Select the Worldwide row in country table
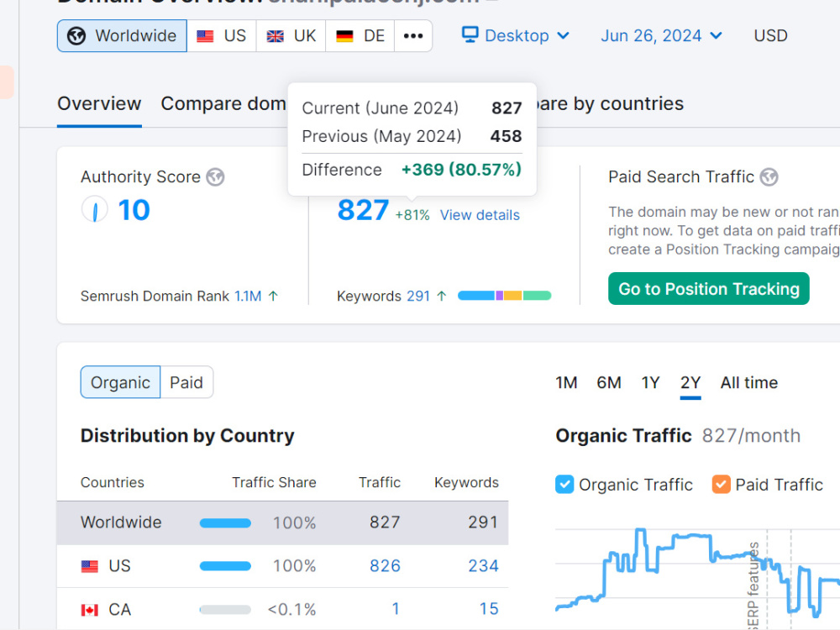Screen dimensions: 840x630 [x=282, y=522]
